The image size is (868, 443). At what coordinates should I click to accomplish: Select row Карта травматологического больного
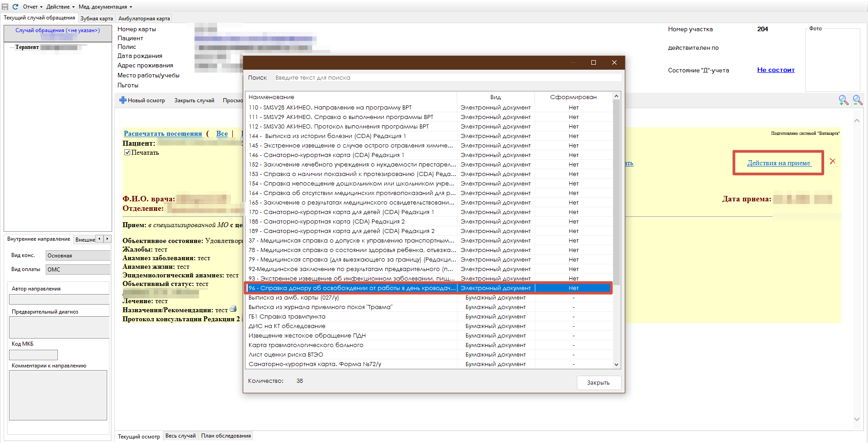point(429,345)
